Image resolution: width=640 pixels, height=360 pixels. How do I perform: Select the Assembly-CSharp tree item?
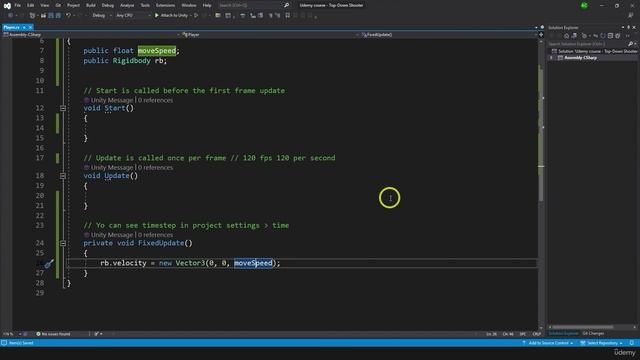click(580, 58)
